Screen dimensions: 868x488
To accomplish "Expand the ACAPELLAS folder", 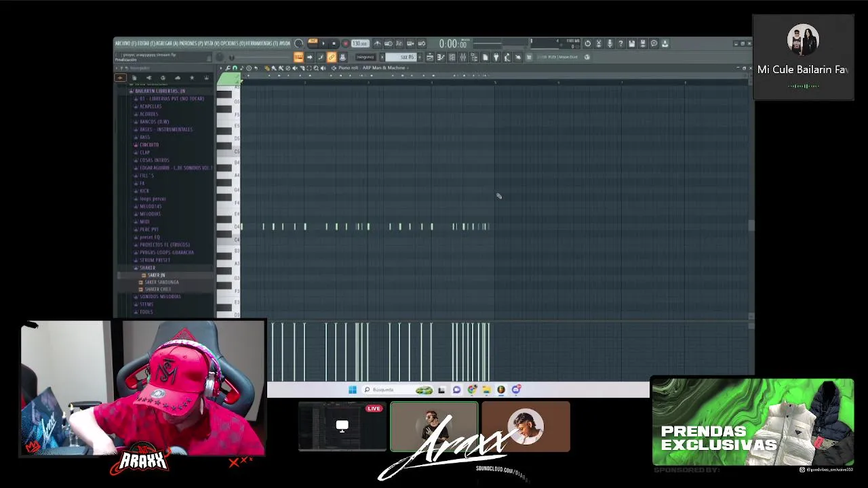I will coord(151,106).
